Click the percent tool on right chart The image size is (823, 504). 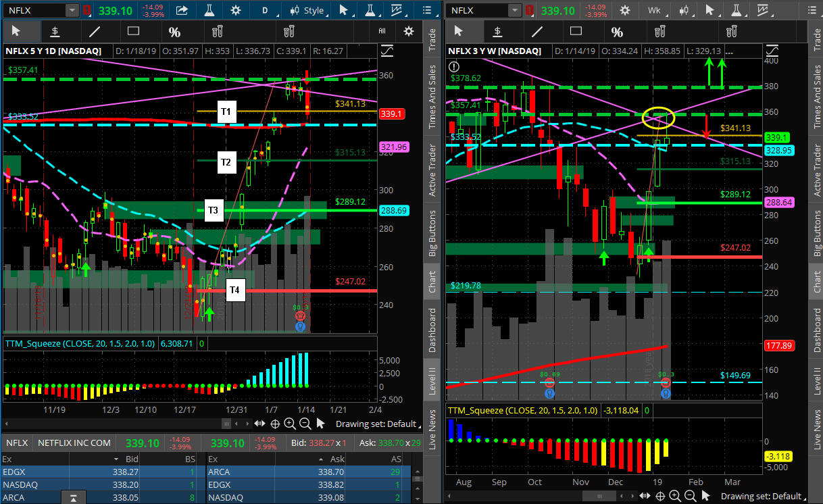(x=617, y=31)
